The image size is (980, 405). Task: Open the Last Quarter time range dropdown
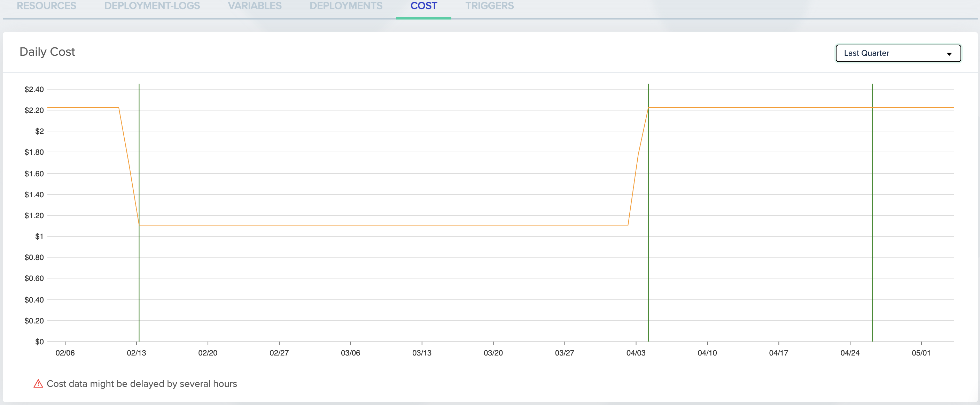898,53
